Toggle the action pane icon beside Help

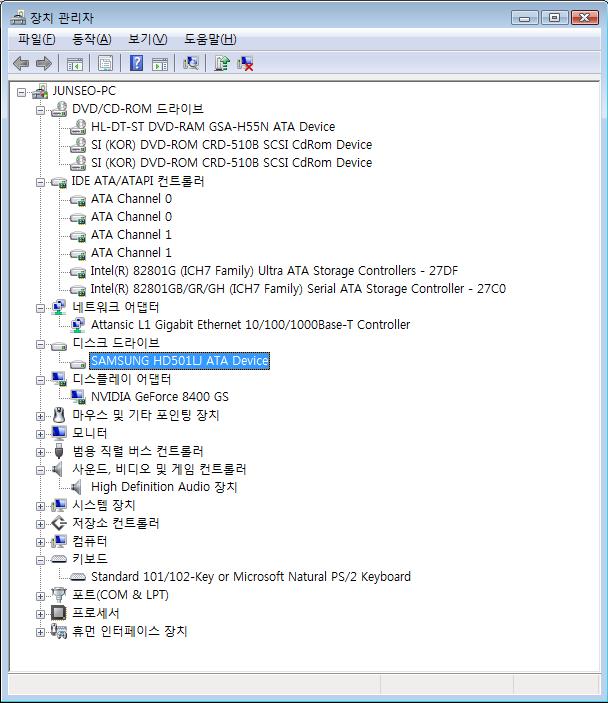[160, 64]
